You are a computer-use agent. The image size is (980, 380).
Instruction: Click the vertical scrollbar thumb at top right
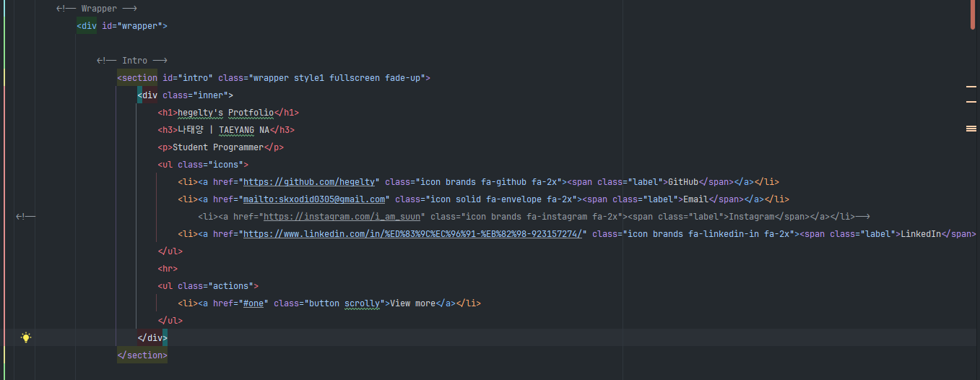pos(974,14)
